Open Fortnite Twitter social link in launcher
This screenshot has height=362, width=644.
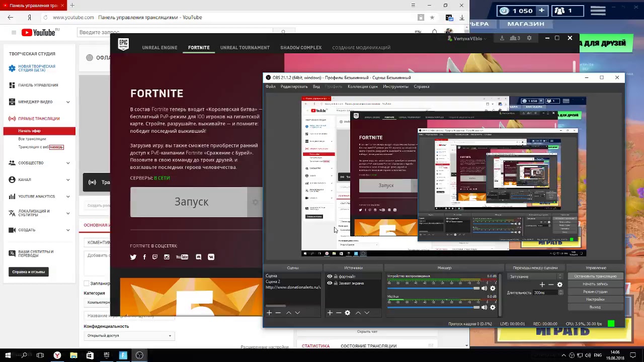point(133,257)
